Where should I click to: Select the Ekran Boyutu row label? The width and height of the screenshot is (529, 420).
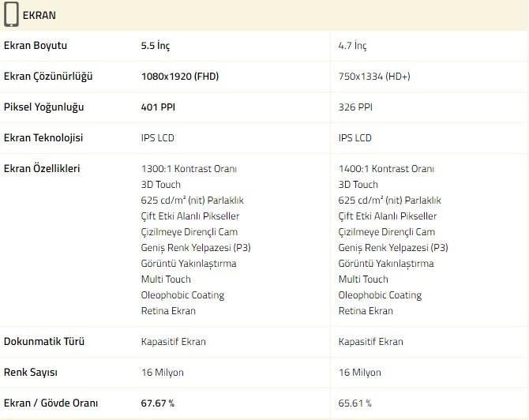pyautogui.click(x=36, y=46)
